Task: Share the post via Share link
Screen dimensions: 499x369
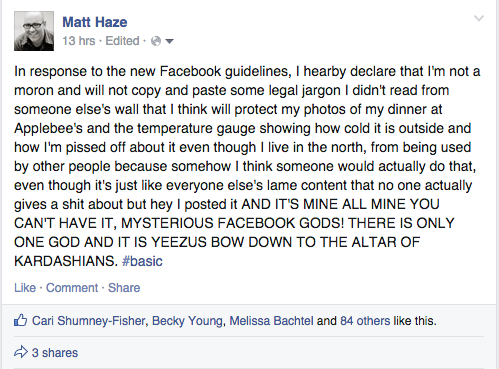Action: coord(124,288)
